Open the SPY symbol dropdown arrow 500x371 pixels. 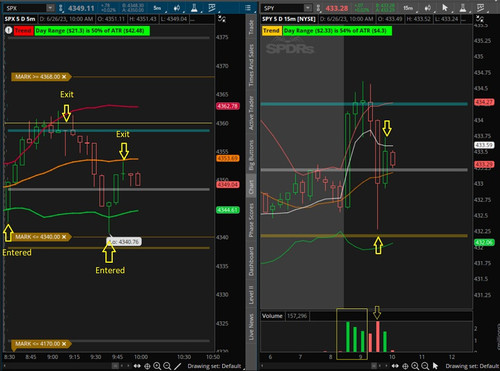point(308,8)
